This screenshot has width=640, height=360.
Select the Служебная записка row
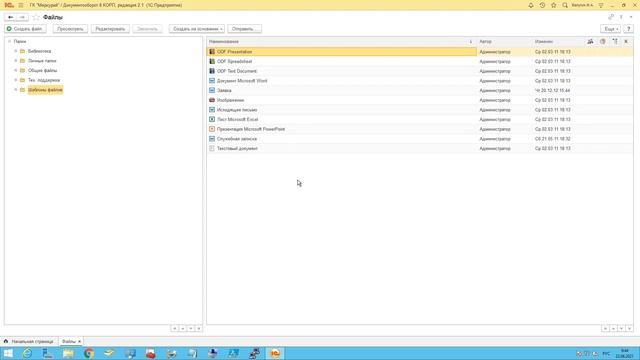[x=420, y=139]
